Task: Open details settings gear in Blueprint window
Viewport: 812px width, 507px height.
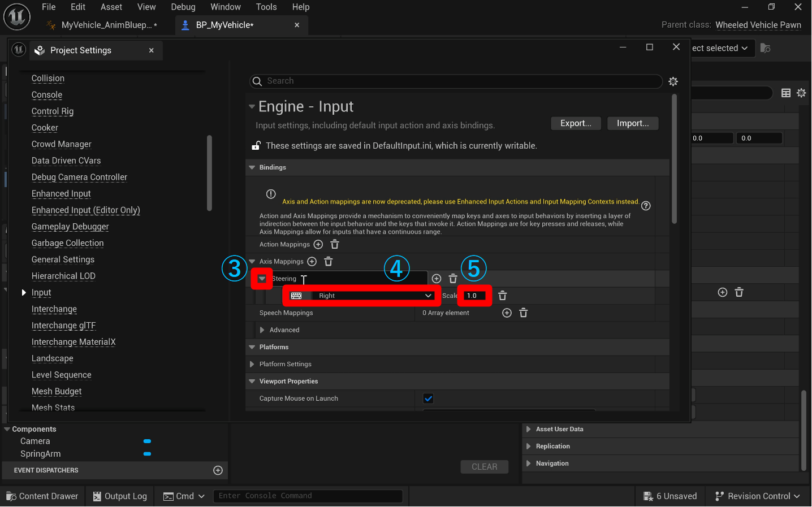Action: pos(801,93)
